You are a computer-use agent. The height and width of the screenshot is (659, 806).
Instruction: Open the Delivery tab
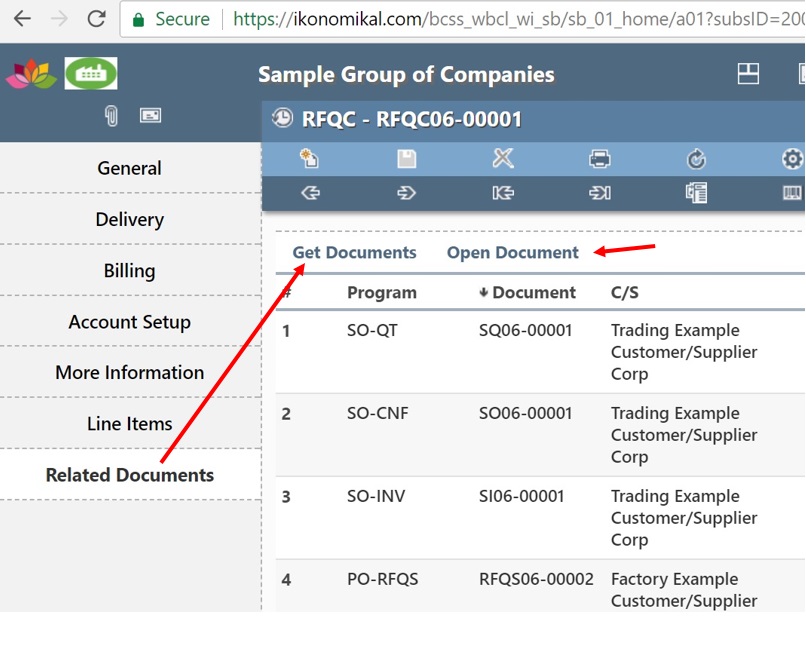pyautogui.click(x=130, y=219)
